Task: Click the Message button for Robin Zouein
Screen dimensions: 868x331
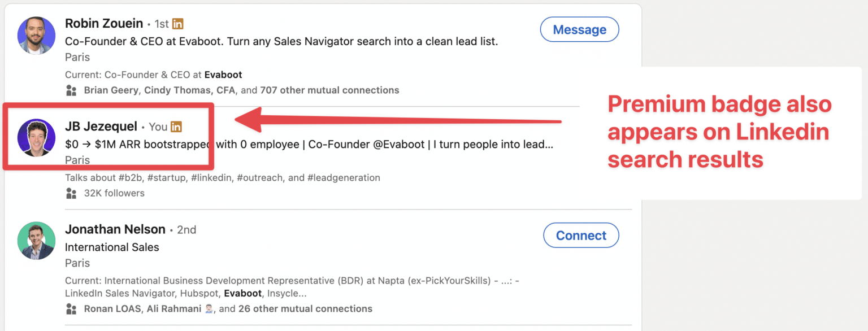Action: 579,29
